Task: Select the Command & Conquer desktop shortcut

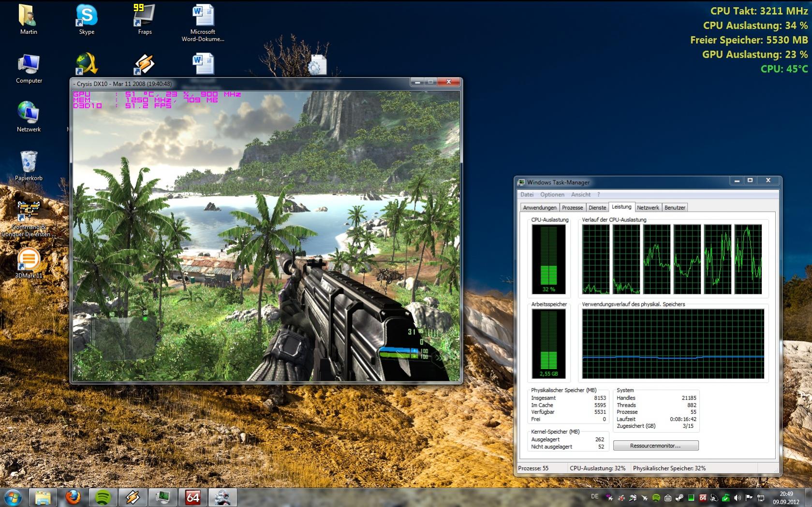Action: [x=29, y=218]
